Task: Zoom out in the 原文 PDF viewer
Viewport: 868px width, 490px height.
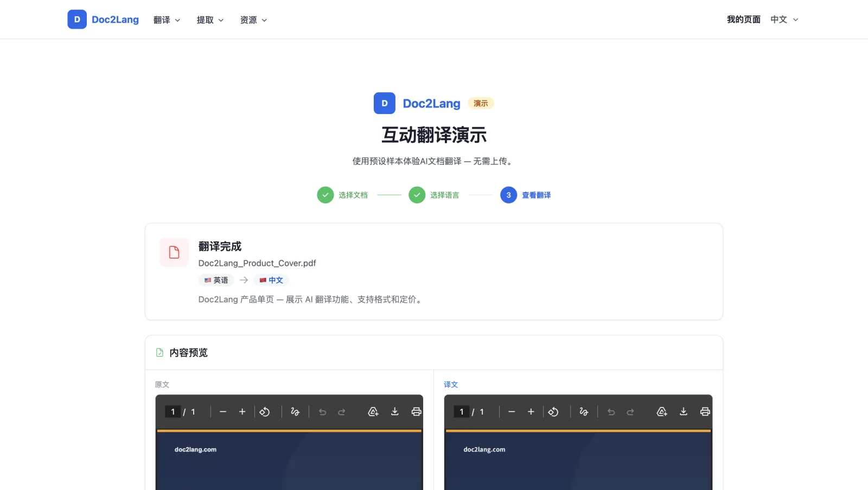Action: click(x=223, y=412)
